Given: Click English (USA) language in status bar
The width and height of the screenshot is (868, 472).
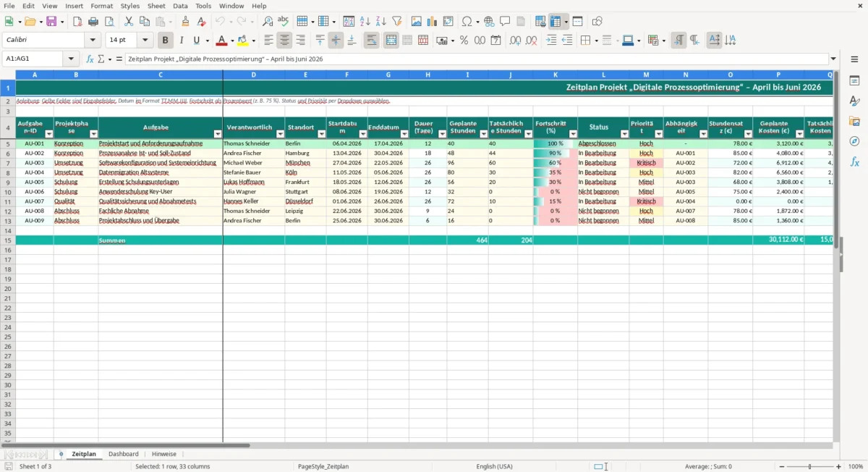Looking at the screenshot, I should [x=495, y=466].
